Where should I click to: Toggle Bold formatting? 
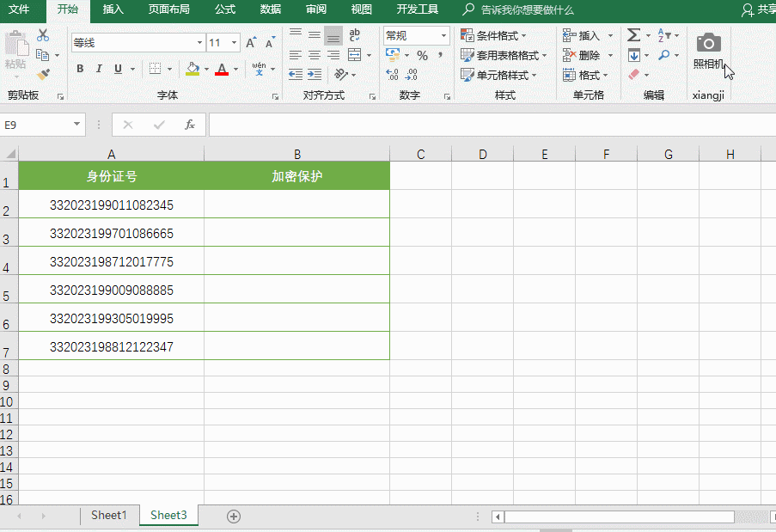80,69
